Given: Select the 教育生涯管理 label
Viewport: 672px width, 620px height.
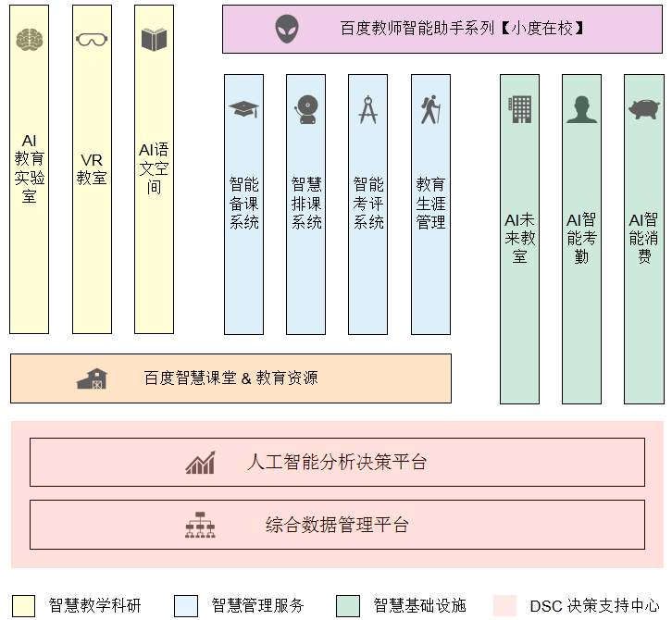Looking at the screenshot, I should 430,204.
